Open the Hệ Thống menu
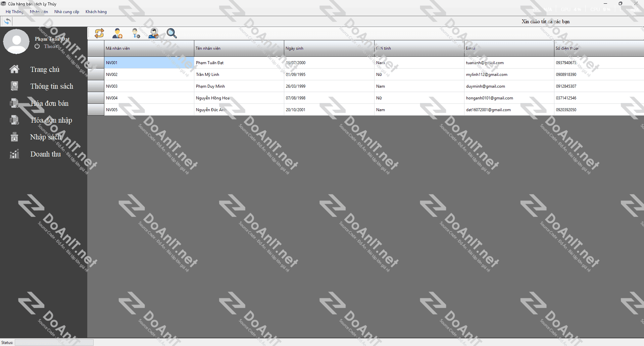The height and width of the screenshot is (346, 644). pos(14,12)
